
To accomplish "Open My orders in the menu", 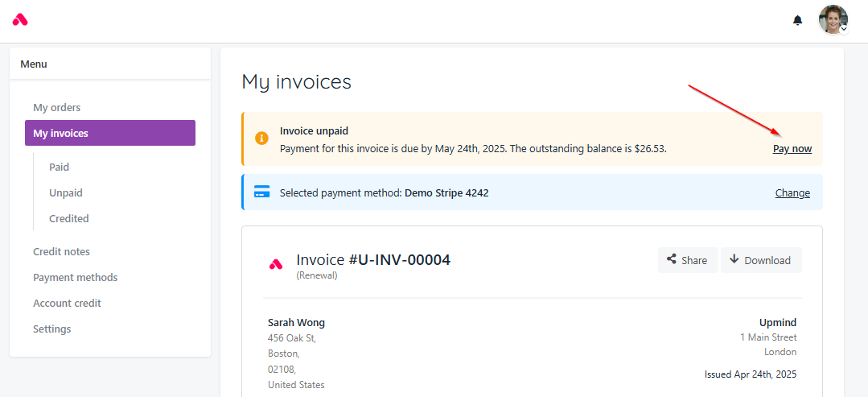I will point(57,108).
